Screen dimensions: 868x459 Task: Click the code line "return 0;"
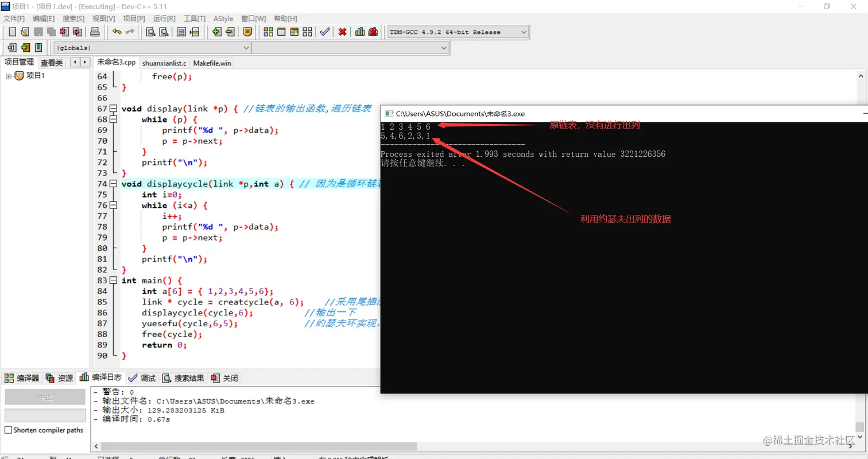(x=165, y=345)
